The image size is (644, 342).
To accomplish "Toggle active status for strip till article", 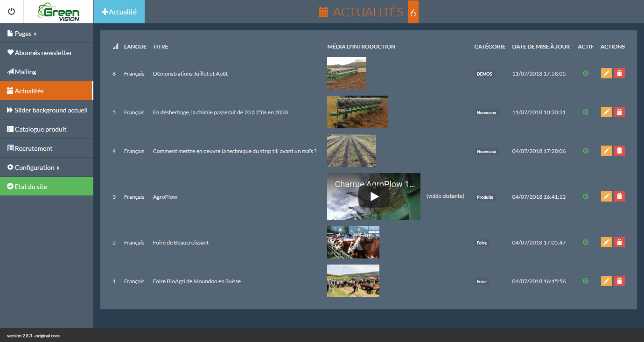I will click(586, 151).
